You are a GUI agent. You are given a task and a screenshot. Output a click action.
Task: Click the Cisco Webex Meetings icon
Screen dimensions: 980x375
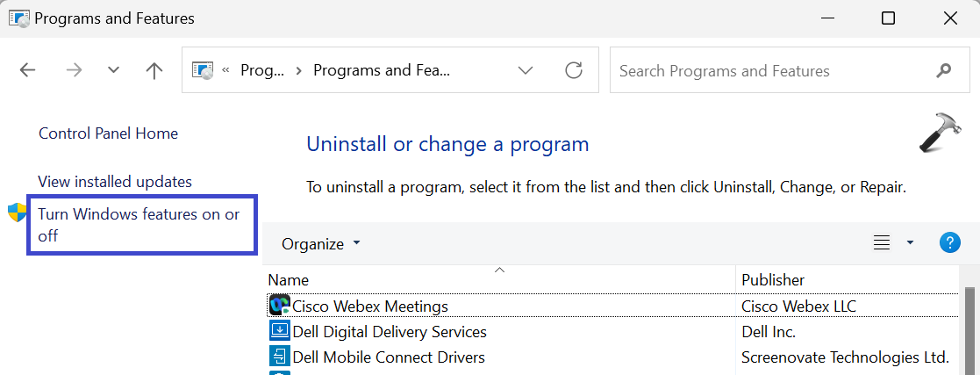(279, 306)
